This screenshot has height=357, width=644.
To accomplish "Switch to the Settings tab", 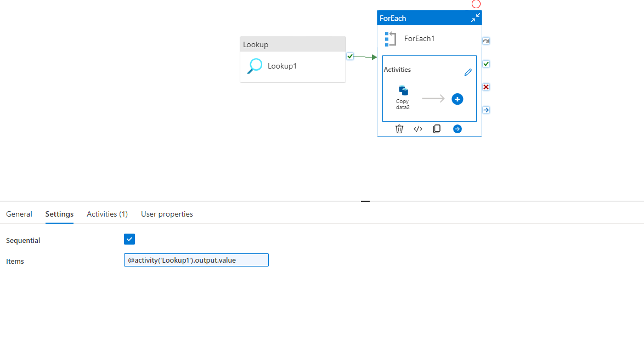I will [x=59, y=214].
